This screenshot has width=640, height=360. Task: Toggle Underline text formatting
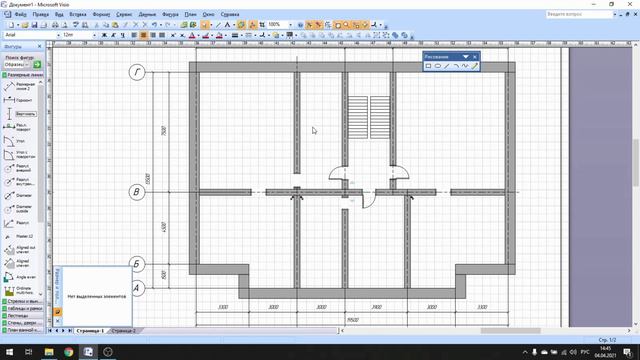[122, 35]
